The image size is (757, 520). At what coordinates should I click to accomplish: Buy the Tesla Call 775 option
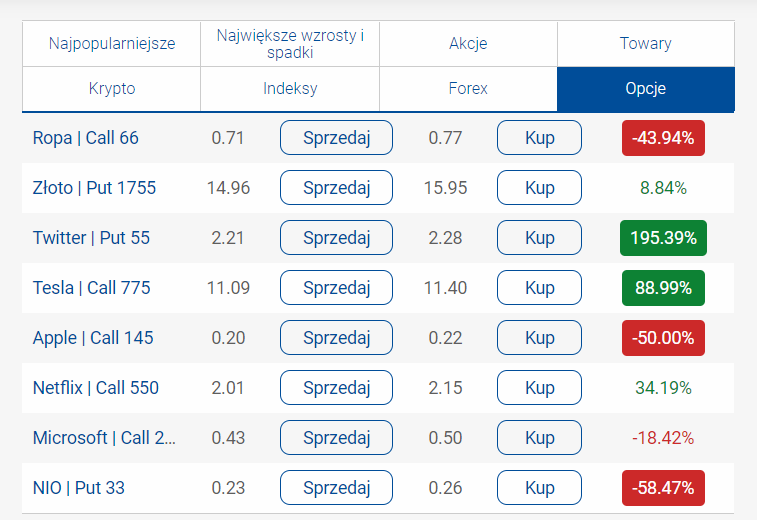539,288
